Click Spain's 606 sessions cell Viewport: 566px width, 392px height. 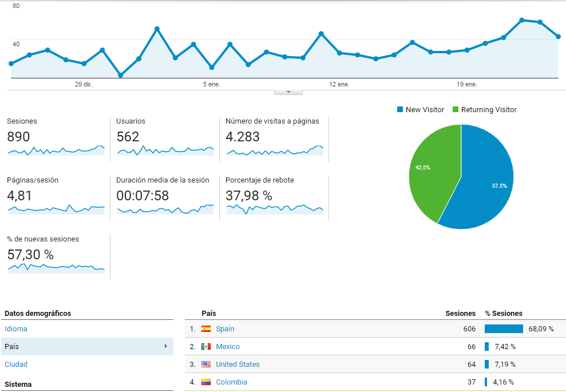(x=469, y=329)
